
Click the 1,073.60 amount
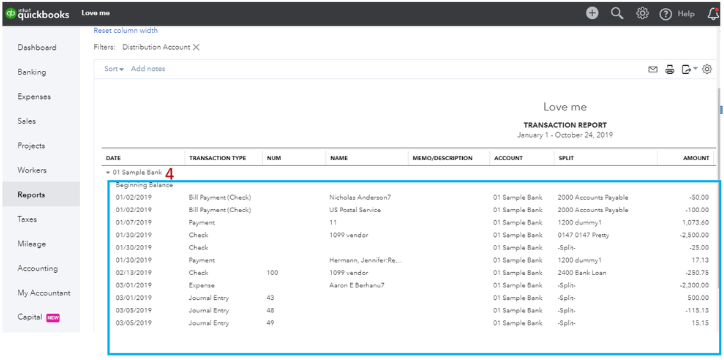(695, 222)
